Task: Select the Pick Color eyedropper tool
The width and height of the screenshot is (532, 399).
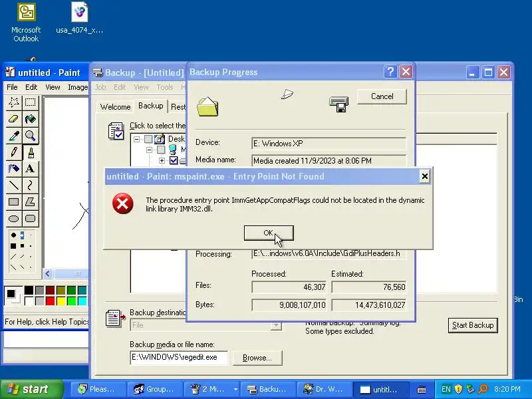Action: (14, 136)
